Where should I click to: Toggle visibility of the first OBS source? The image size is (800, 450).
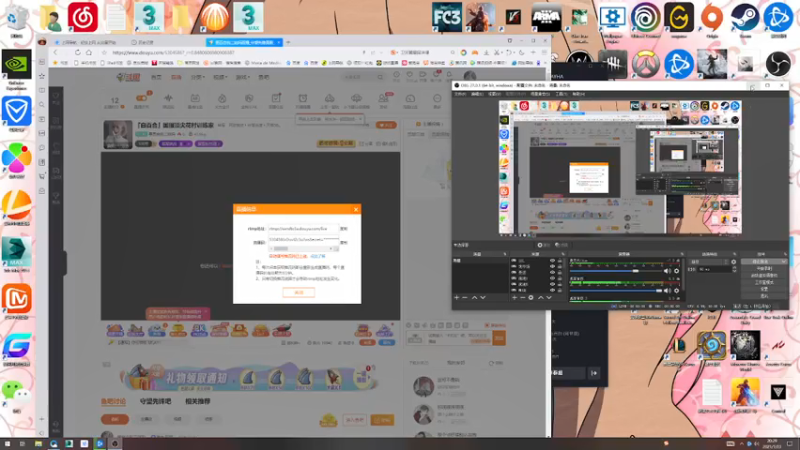553,261
